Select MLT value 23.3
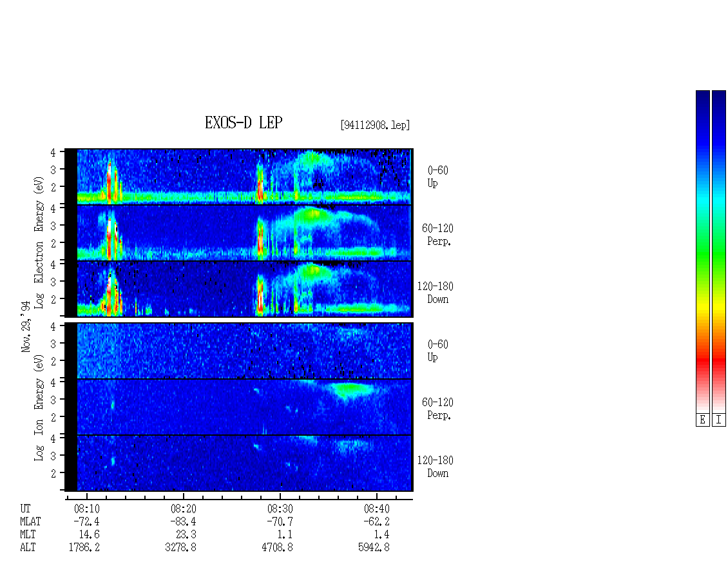This screenshot has width=728, height=564. (x=186, y=534)
